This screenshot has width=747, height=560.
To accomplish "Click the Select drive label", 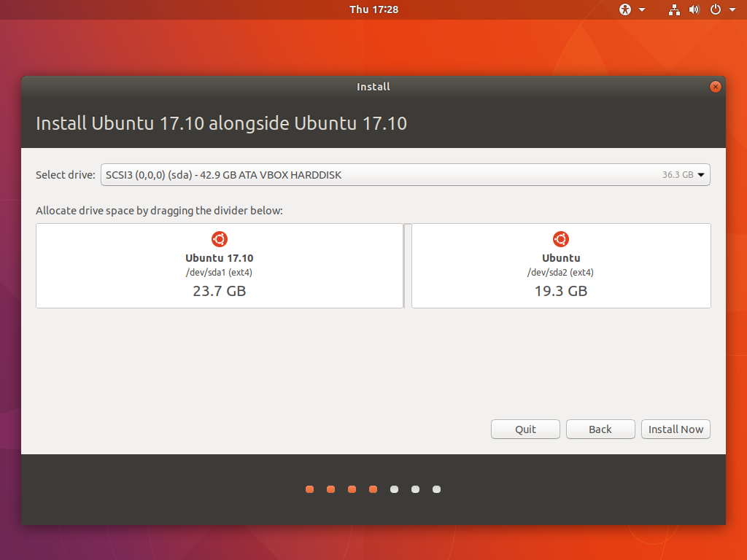I will 66,175.
